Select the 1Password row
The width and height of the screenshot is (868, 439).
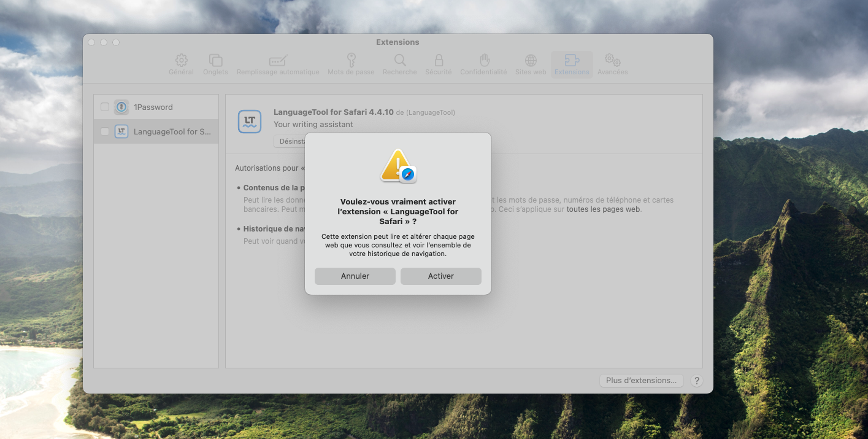point(156,107)
